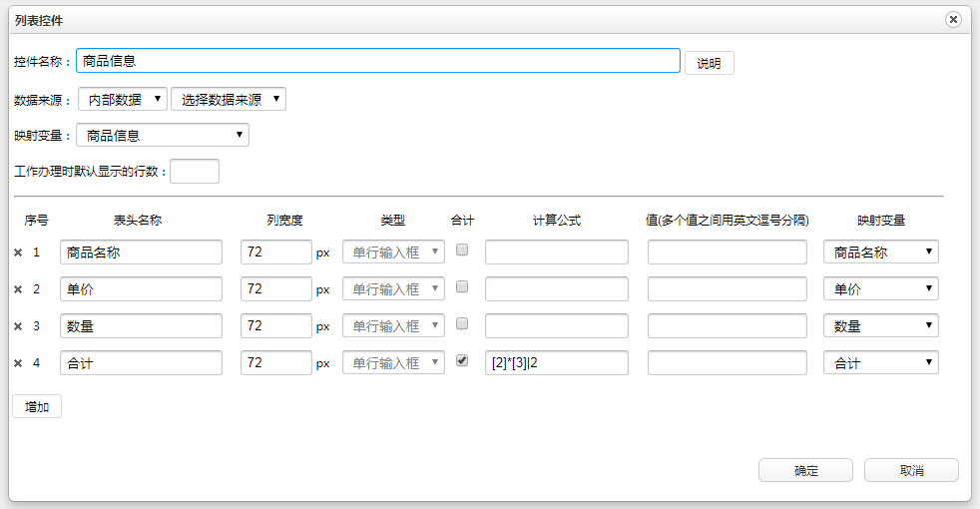Click the 控件名称 input field

pyautogui.click(x=378, y=61)
